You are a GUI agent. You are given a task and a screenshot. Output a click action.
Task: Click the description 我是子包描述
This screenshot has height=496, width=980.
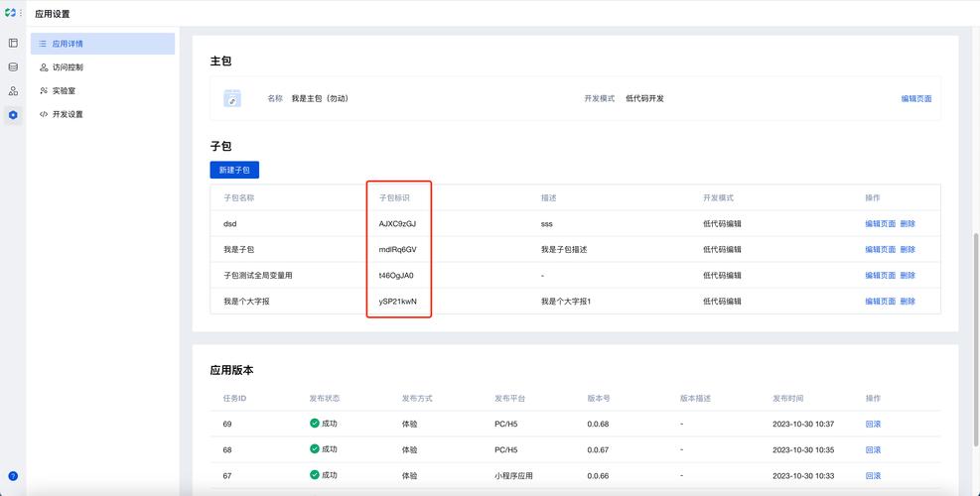(564, 249)
